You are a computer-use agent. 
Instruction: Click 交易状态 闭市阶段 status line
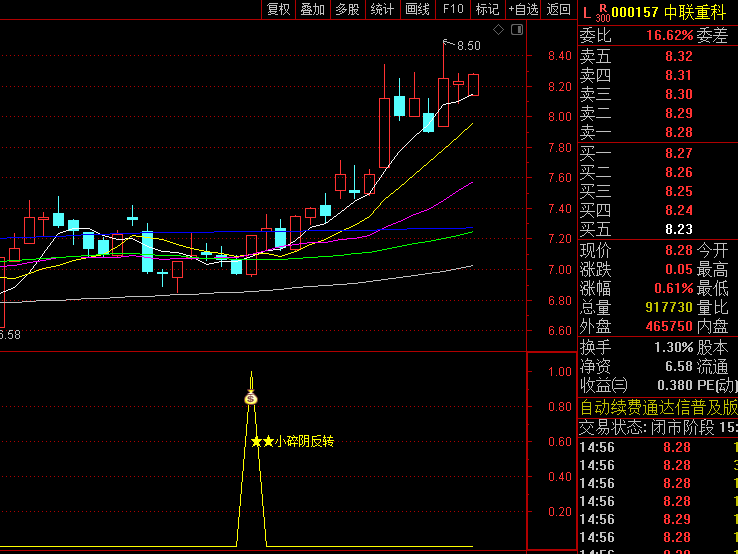(658, 427)
